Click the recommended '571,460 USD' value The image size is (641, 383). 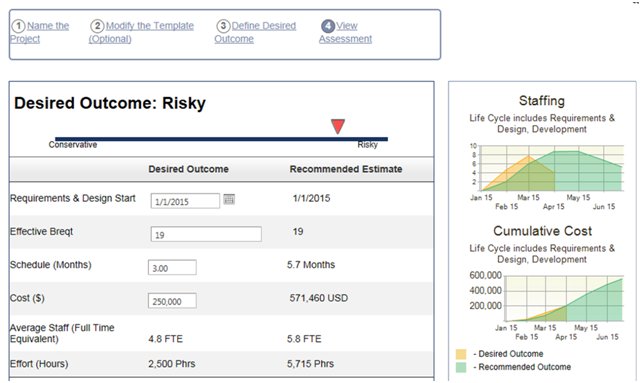[x=319, y=298]
